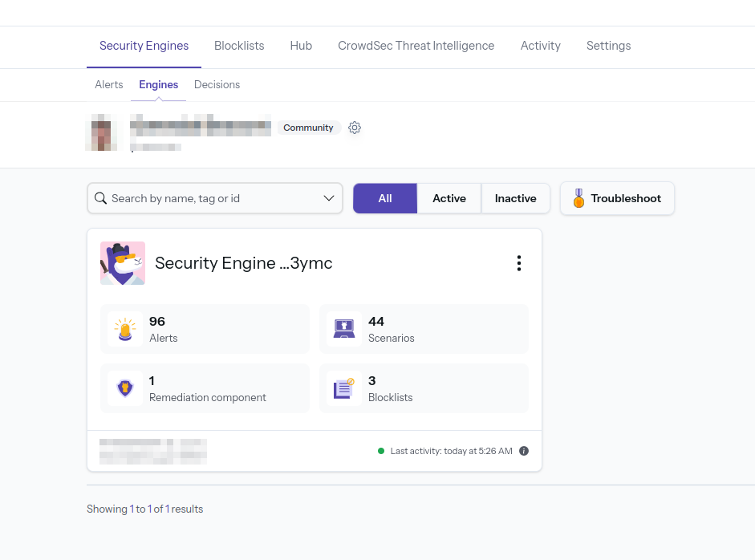Viewport: 755px width, 560px height.
Task: Open the 1 Remediation component tile
Action: [x=205, y=388]
